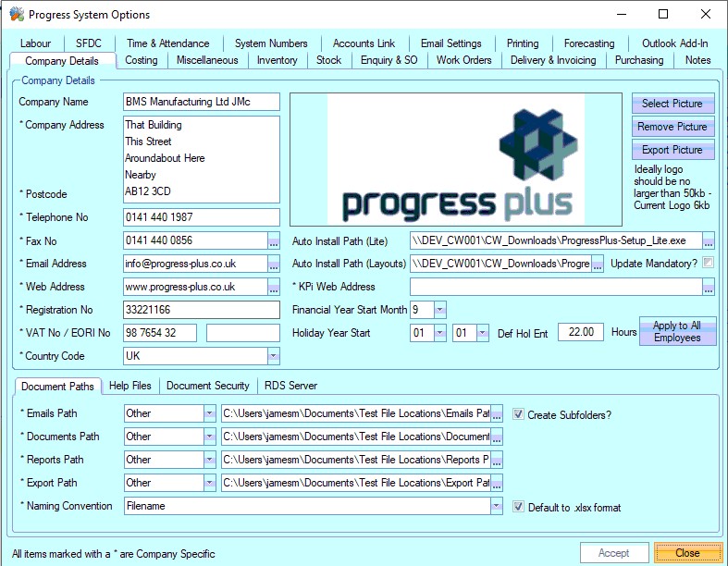The image size is (728, 566).
Task: Click ellipsis button for KPi Web Address
Action: pos(708,287)
